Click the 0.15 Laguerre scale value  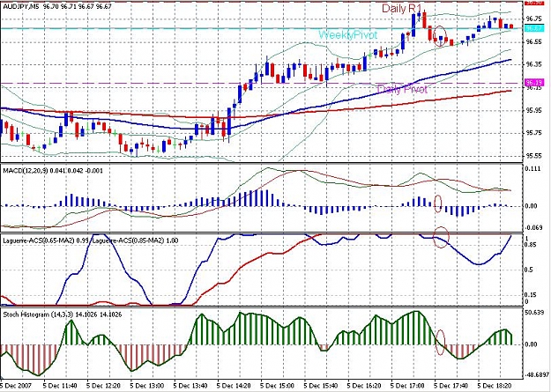point(532,295)
